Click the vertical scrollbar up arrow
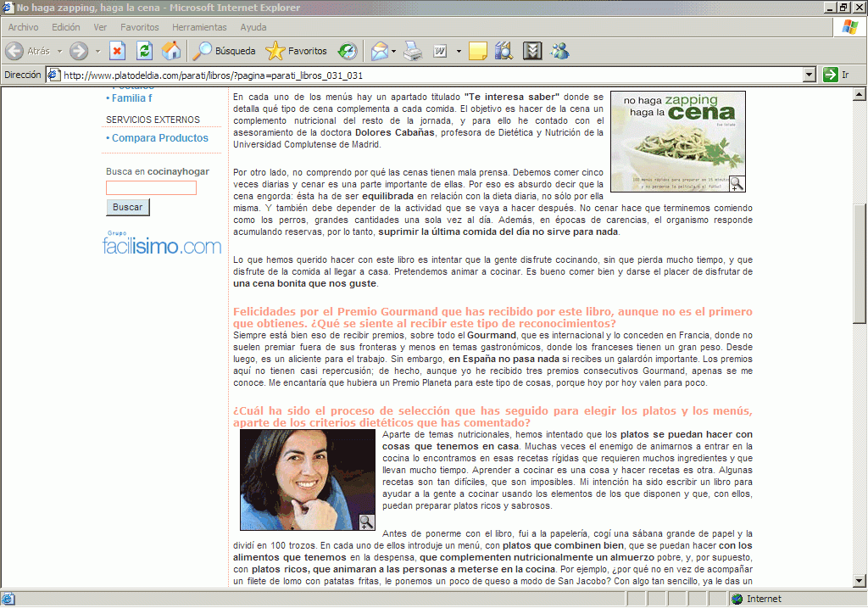 pos(860,94)
